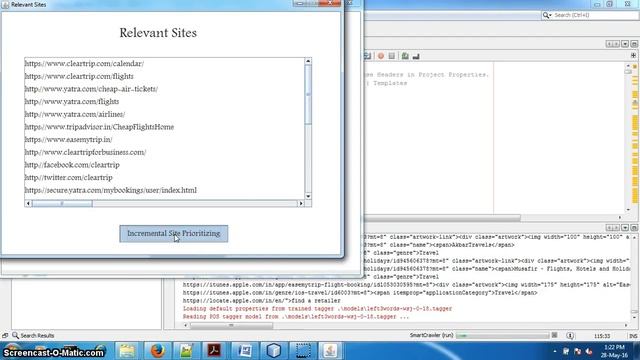Click the red record macro icon in editor toolbar
640x360 pixels.
pos(381,56)
